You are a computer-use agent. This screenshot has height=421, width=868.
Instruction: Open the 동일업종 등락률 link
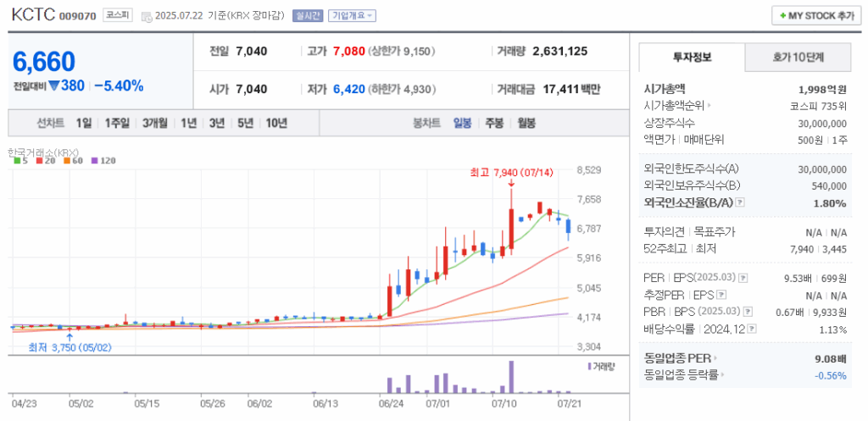[x=684, y=375]
